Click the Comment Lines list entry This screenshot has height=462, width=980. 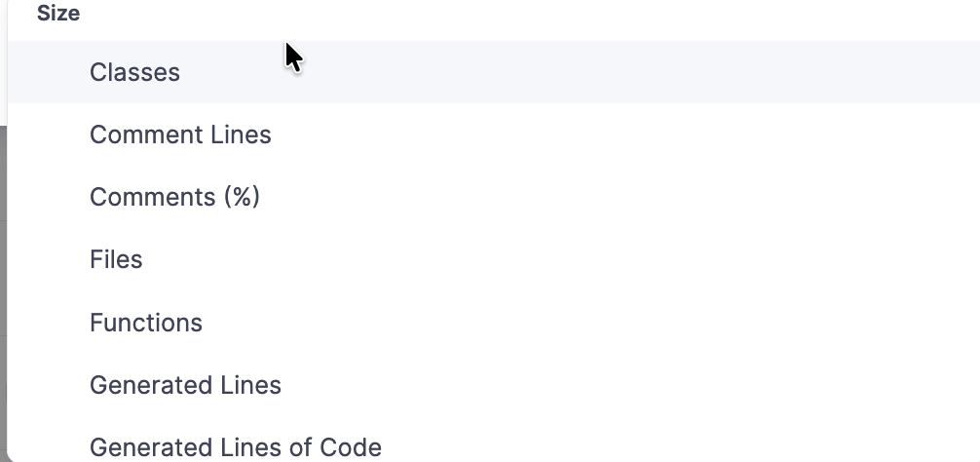click(180, 135)
